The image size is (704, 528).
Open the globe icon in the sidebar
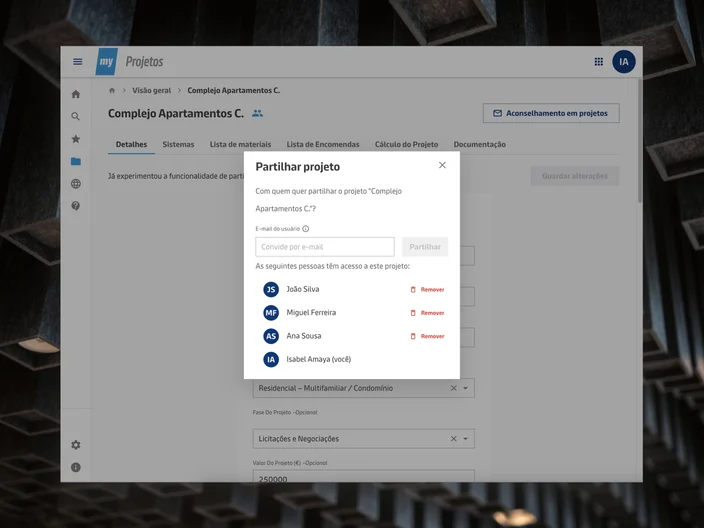click(x=76, y=184)
